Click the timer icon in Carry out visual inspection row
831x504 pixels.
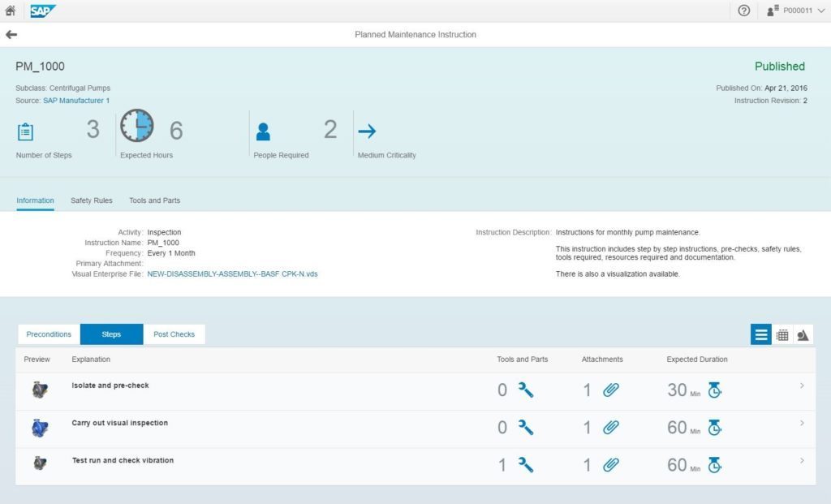tap(714, 427)
